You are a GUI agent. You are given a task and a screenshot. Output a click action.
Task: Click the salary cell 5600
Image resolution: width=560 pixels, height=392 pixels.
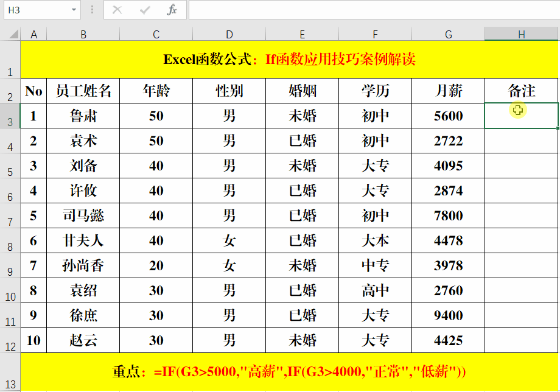click(448, 116)
